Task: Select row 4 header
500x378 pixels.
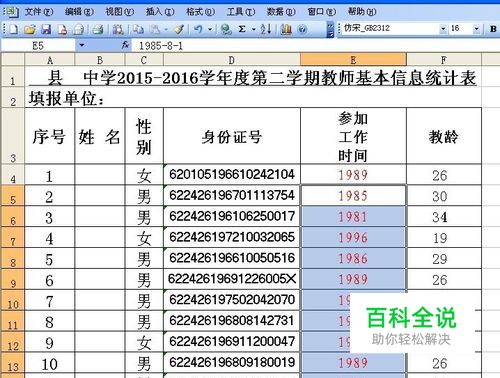Action: click(x=13, y=175)
